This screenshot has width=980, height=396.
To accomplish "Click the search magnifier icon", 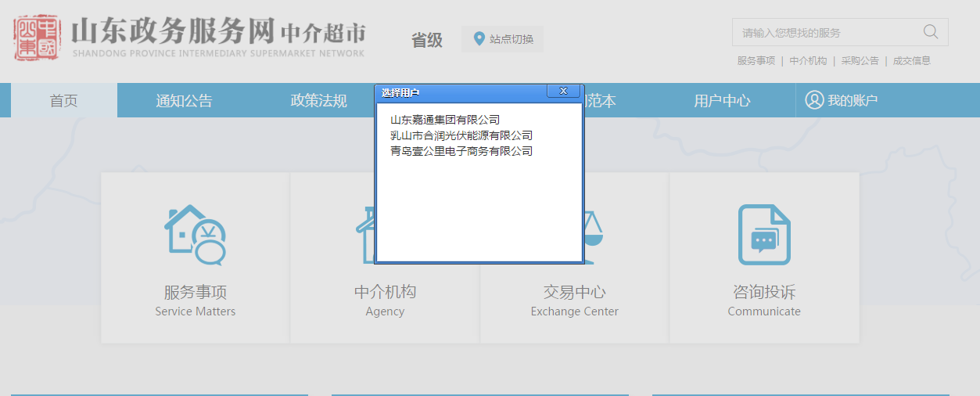I will (x=930, y=32).
